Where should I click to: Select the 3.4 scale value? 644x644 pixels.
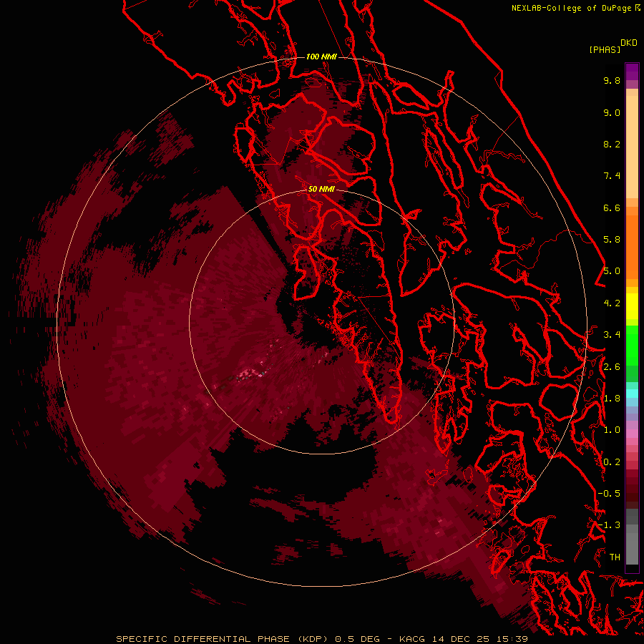[x=612, y=335]
